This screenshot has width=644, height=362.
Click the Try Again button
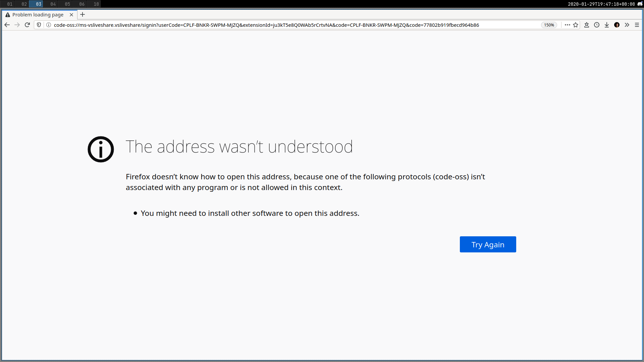pyautogui.click(x=488, y=244)
